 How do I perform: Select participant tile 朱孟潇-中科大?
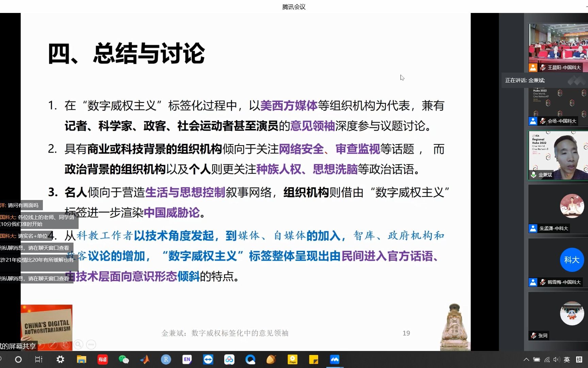[558, 209]
